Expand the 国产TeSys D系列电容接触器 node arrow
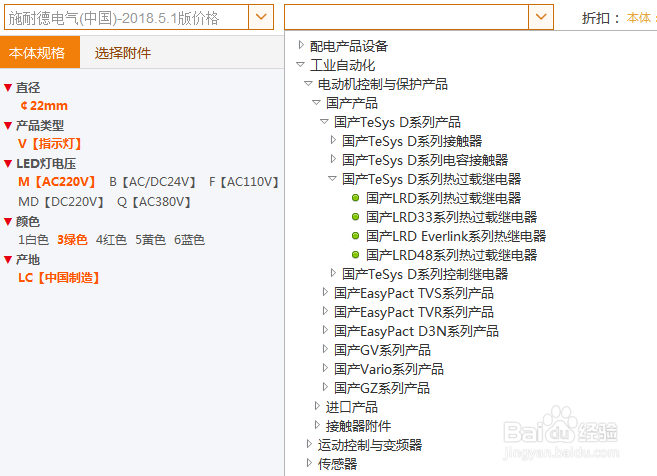Viewport: 657px width, 476px height. click(333, 159)
